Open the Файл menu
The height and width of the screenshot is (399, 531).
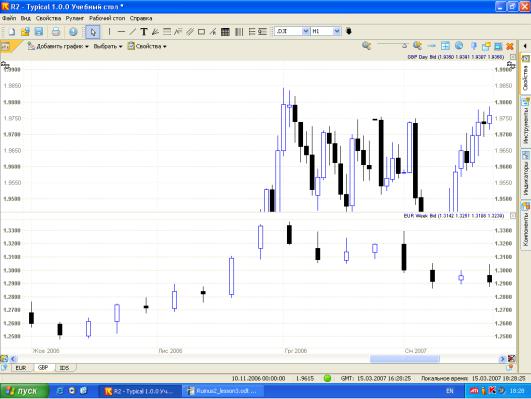(x=9, y=18)
